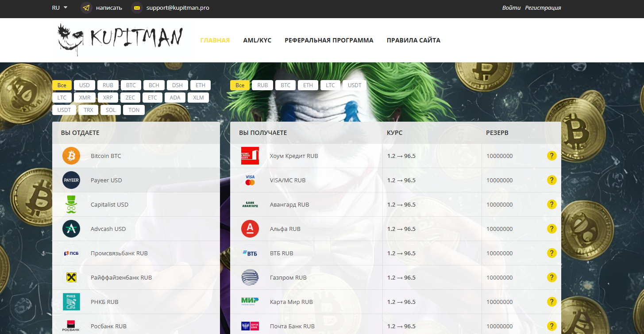Image resolution: width=644 pixels, height=334 pixels.
Task: Click the Bitcoin BTC row label
Action: 106,156
